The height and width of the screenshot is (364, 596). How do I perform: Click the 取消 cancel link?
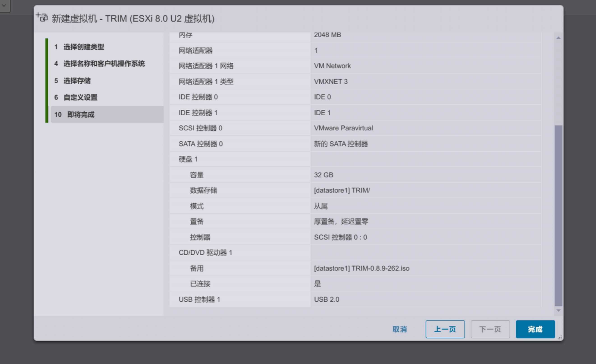[x=400, y=329]
